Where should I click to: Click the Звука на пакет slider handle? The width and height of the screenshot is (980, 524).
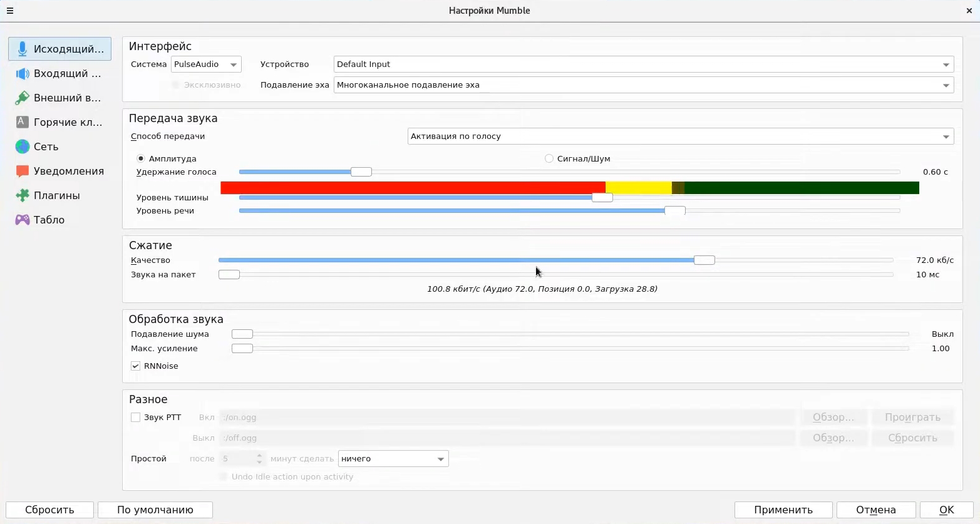(x=229, y=275)
